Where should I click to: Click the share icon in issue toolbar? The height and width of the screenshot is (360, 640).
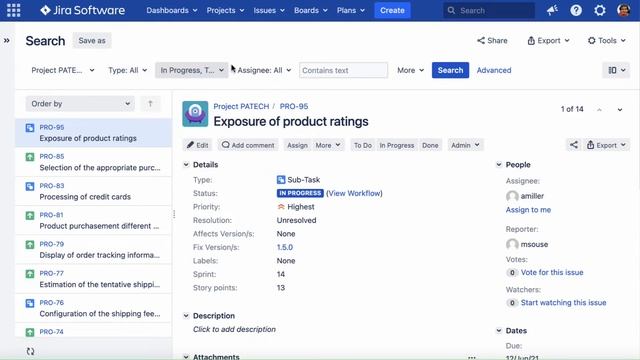point(573,145)
